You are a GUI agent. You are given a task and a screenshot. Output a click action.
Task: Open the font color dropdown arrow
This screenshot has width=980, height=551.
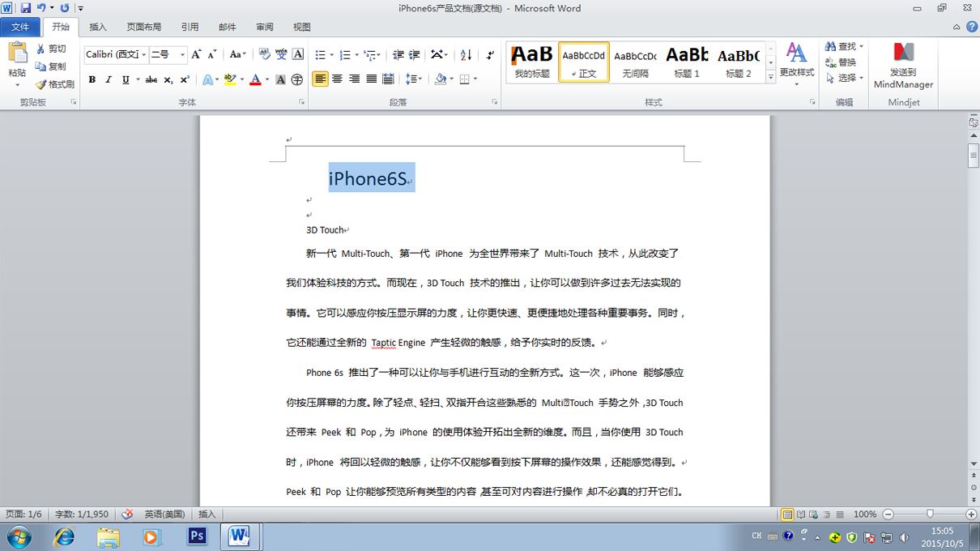coord(266,79)
